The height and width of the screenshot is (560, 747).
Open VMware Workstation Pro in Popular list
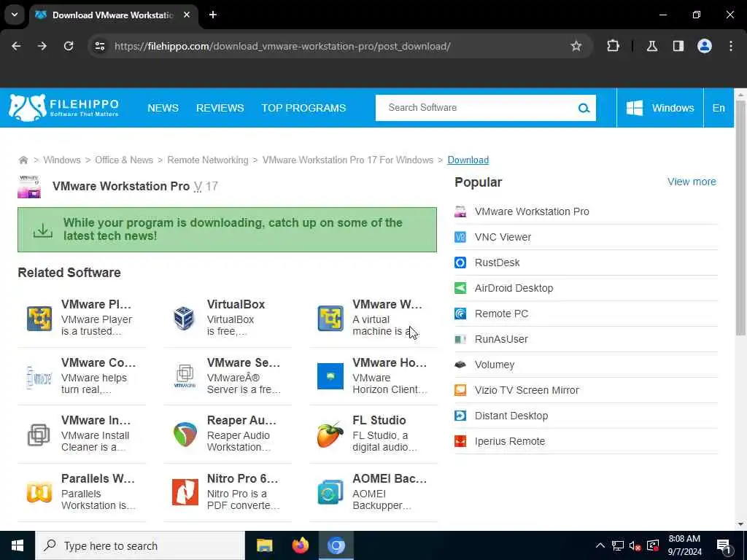coord(532,211)
